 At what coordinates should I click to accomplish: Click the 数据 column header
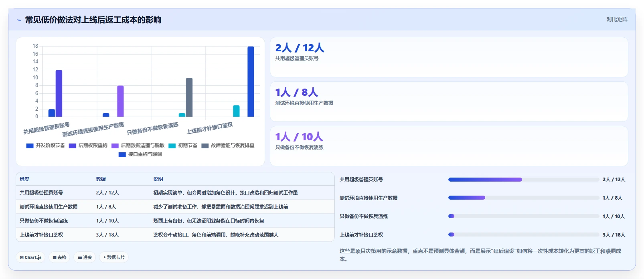(x=101, y=179)
